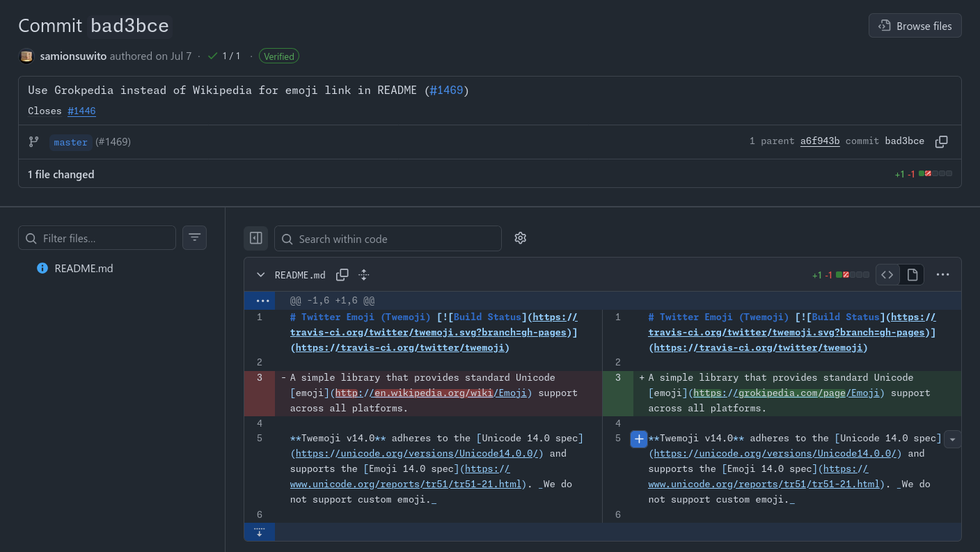980x552 pixels.
Task: Click the modified-file icon beside README.md in tree
Action: tap(42, 268)
